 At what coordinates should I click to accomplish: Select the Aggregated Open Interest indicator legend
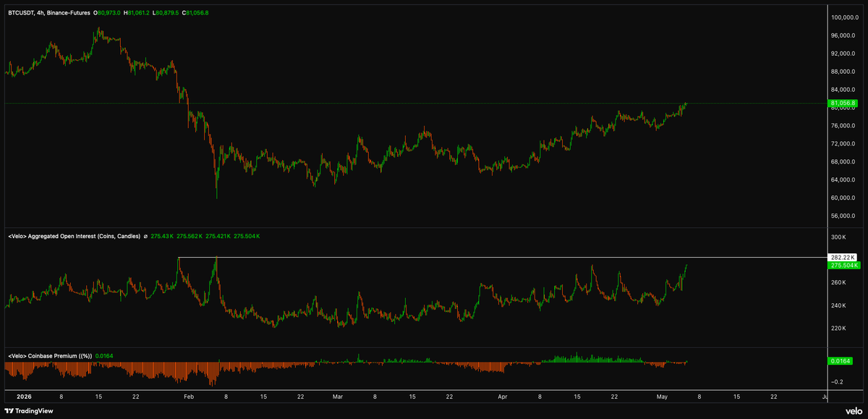[x=73, y=236]
